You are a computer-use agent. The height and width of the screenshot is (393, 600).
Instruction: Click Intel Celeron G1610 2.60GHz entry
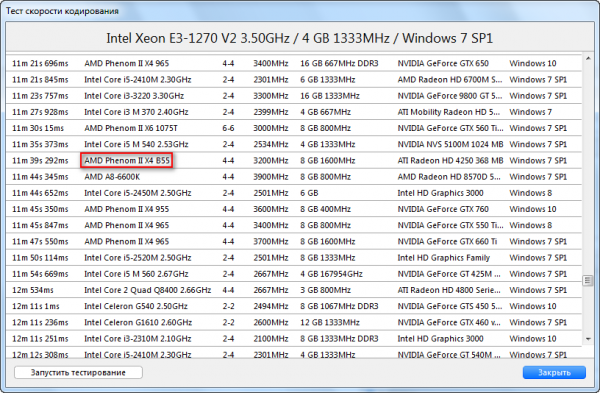tap(138, 322)
